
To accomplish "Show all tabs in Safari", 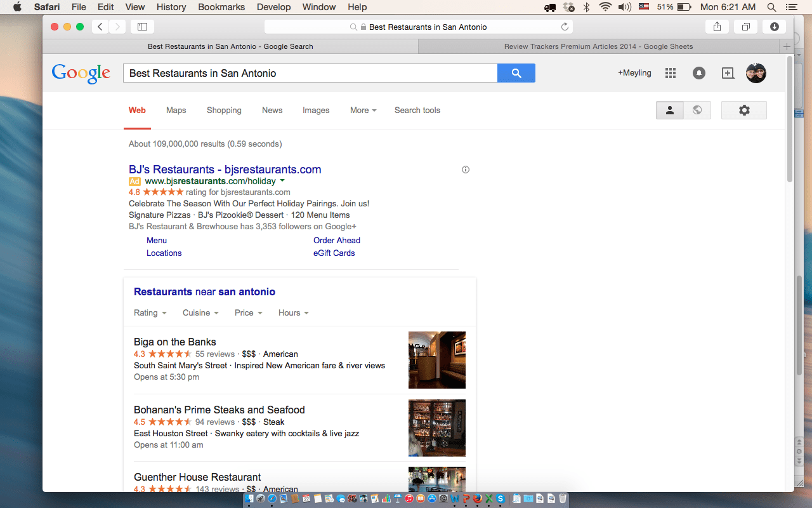I will 745,27.
